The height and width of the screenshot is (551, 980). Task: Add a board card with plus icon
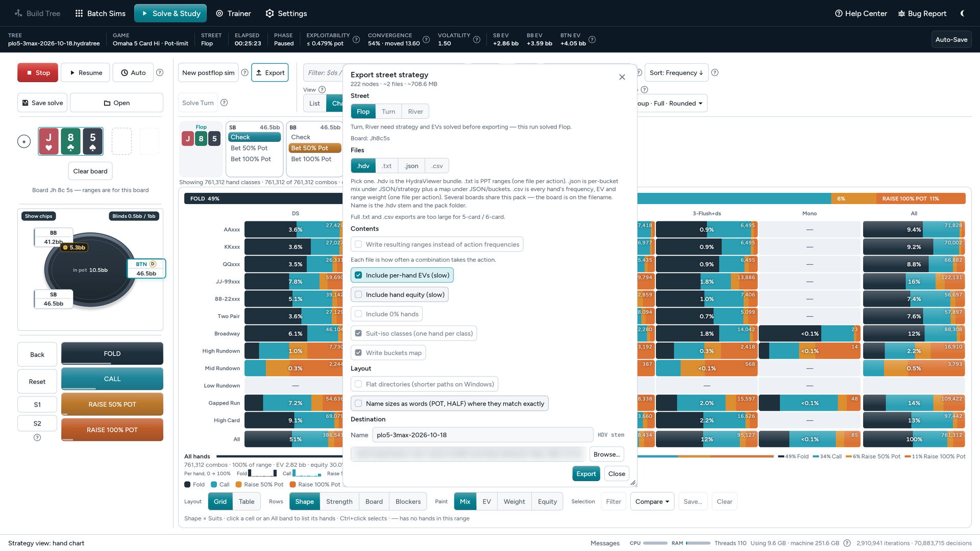coord(24,141)
